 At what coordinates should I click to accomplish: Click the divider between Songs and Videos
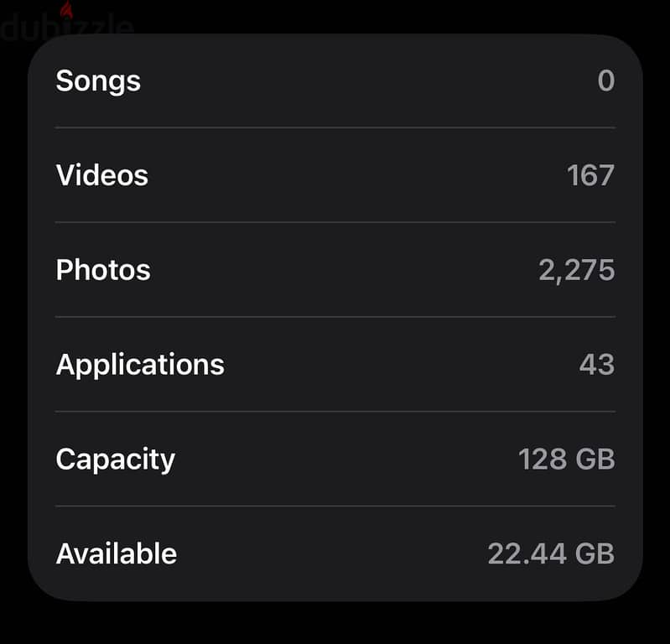tap(335, 127)
